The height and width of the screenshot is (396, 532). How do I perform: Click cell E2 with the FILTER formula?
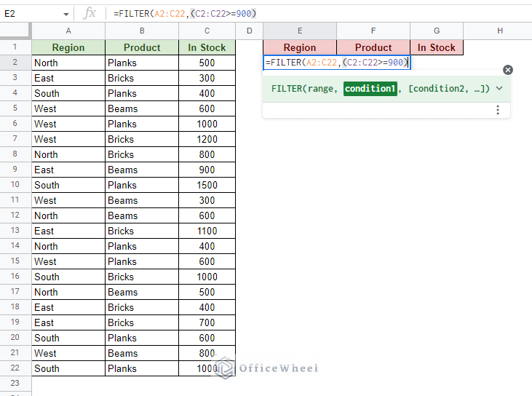point(337,63)
